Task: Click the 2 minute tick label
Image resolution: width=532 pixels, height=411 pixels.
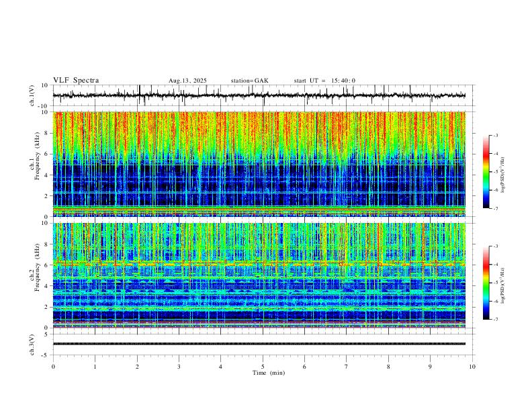Action: click(137, 367)
